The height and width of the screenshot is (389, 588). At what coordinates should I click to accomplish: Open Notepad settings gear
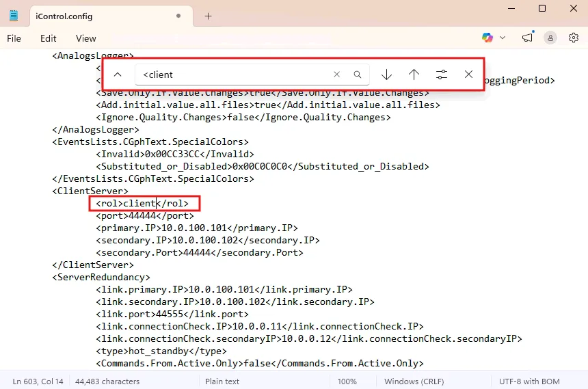click(574, 38)
